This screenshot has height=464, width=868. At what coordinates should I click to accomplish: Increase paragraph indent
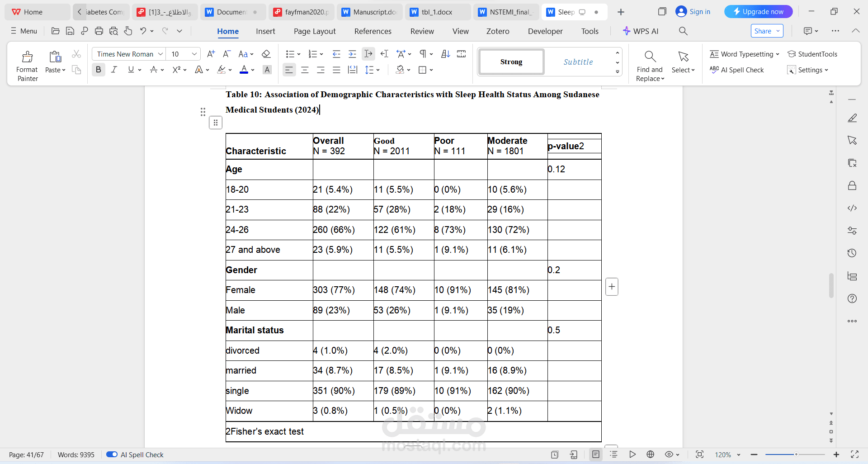coord(352,54)
